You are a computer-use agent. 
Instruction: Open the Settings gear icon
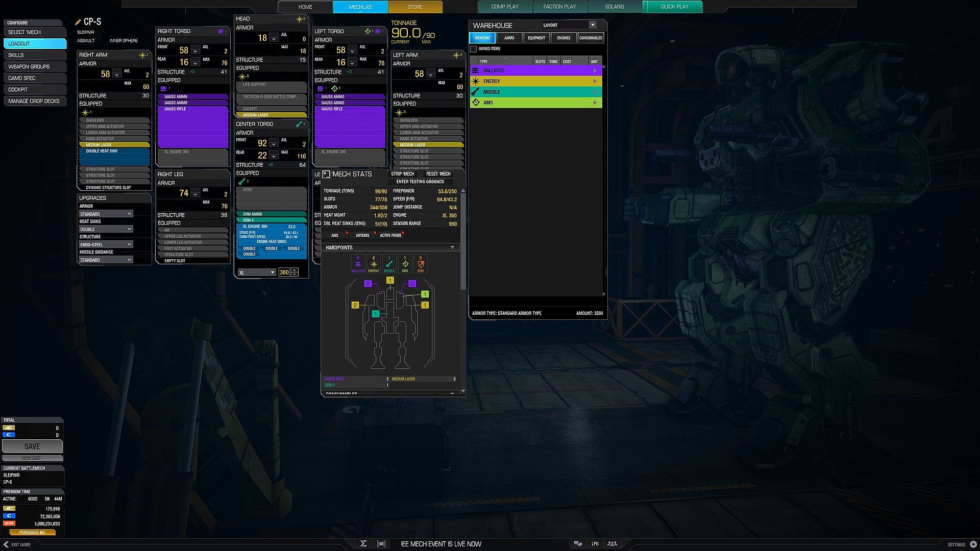tap(973, 544)
